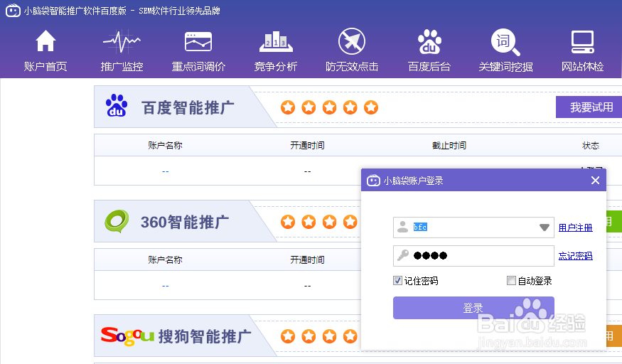This screenshot has width=622, height=364.
Task: Click 开通时间 header in the Baidu table
Action: click(307, 146)
